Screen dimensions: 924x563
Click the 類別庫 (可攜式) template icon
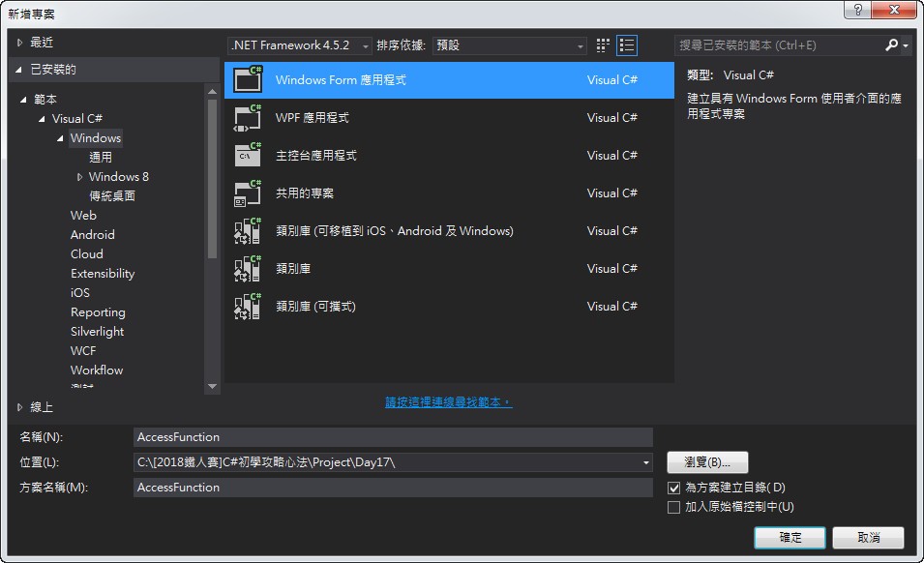click(x=248, y=307)
